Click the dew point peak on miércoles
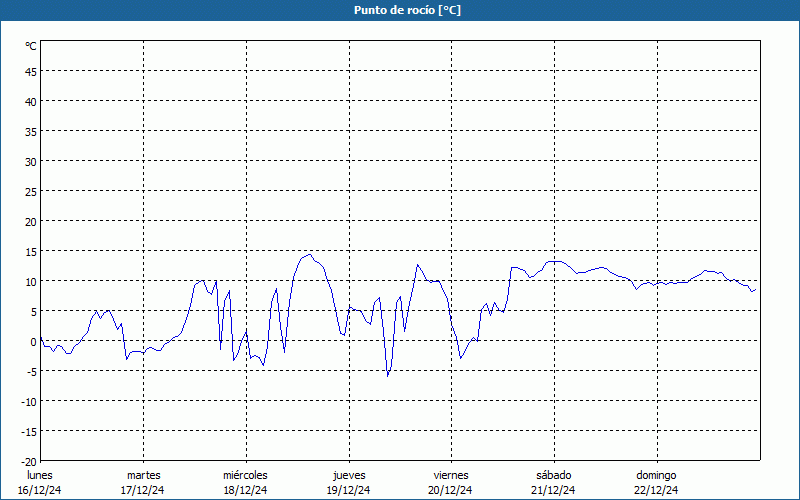 [310, 255]
